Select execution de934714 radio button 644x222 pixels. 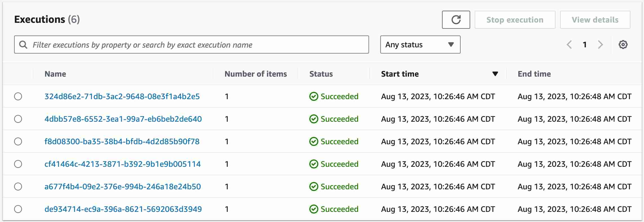click(x=18, y=209)
